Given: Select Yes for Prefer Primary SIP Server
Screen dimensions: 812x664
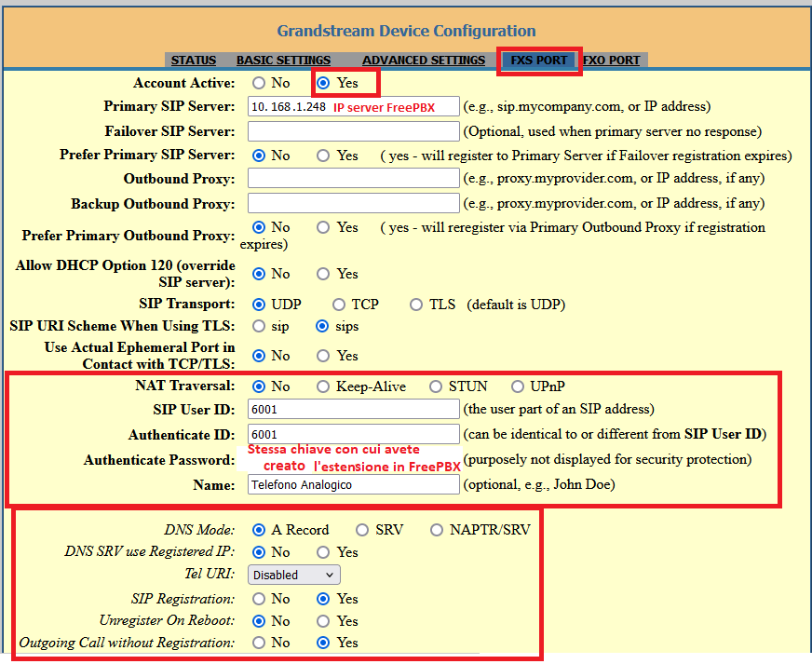Looking at the screenshot, I should pyautogui.click(x=323, y=156).
